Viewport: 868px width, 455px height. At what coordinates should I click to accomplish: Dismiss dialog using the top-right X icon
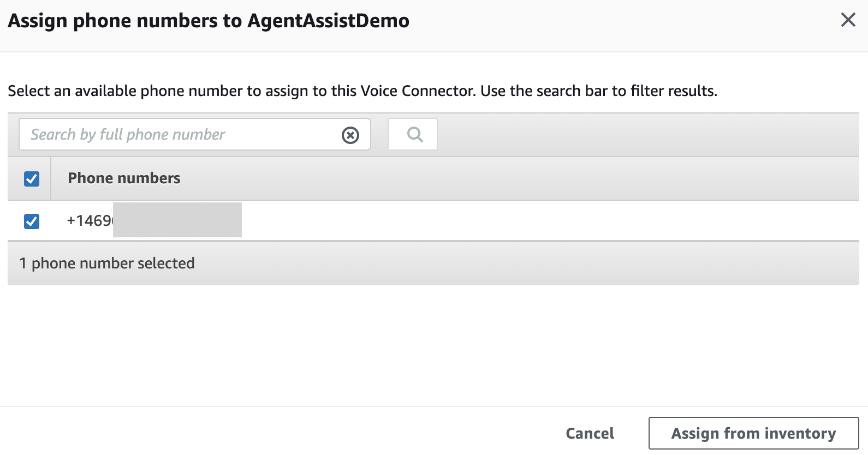pyautogui.click(x=848, y=20)
